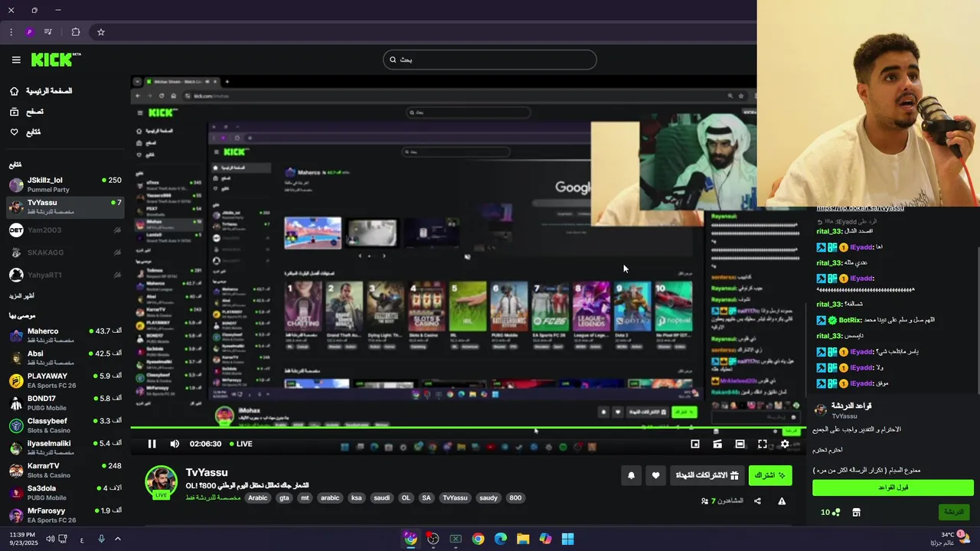980x551 pixels.
Task: Open channel points counter showing 10
Action: coord(830,512)
